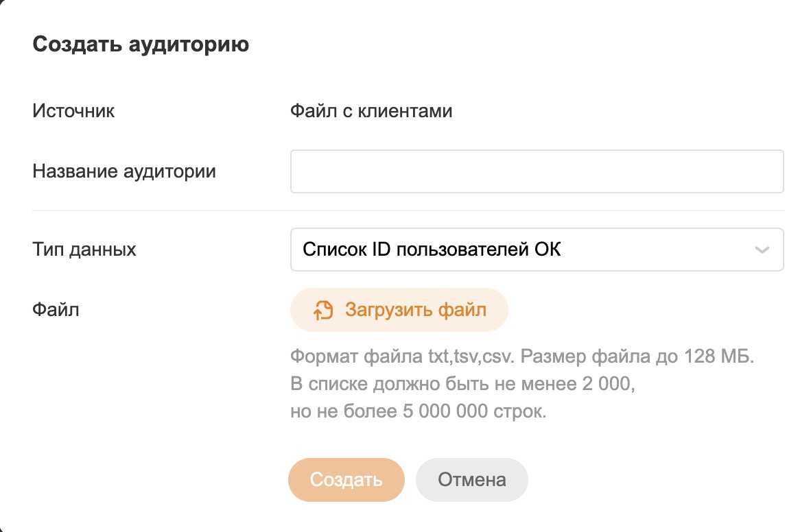Screen dimensions: 811x532
Task: Click the Файл row label
Action: (x=56, y=310)
